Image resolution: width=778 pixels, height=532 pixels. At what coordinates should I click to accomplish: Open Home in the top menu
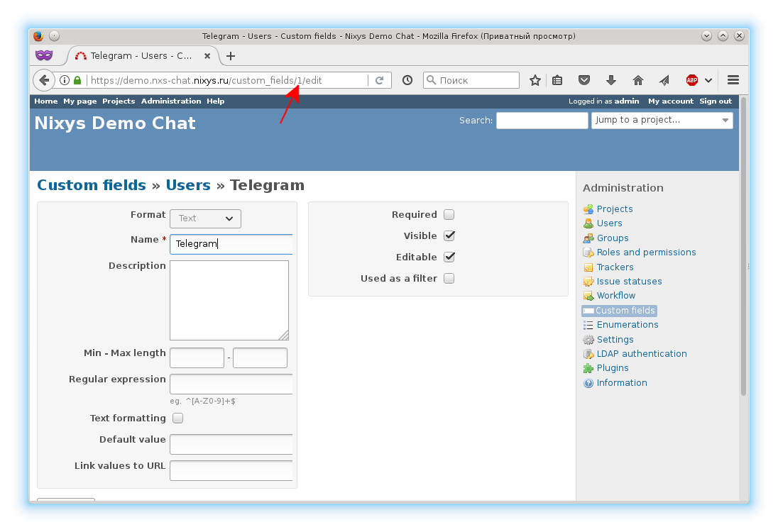[46, 101]
